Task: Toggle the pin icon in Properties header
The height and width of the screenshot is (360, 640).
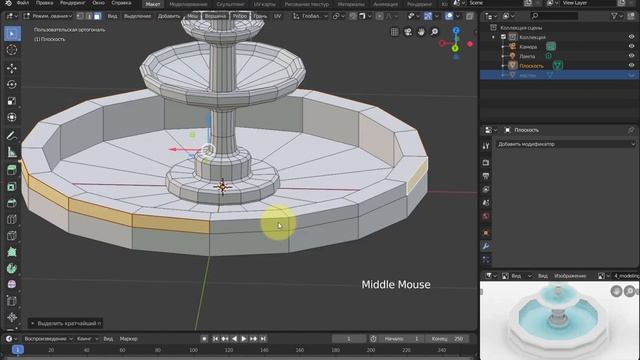Action: [x=631, y=130]
